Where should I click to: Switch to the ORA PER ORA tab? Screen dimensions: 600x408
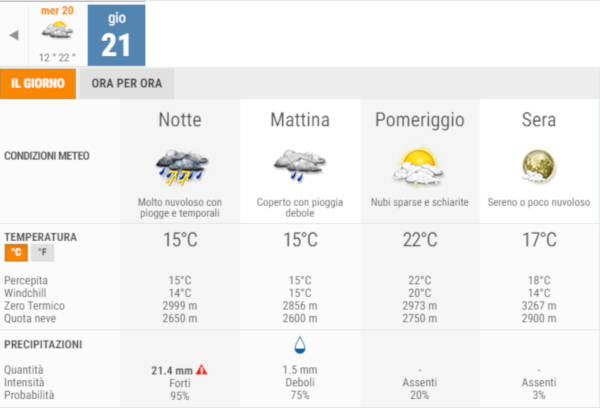(x=127, y=83)
